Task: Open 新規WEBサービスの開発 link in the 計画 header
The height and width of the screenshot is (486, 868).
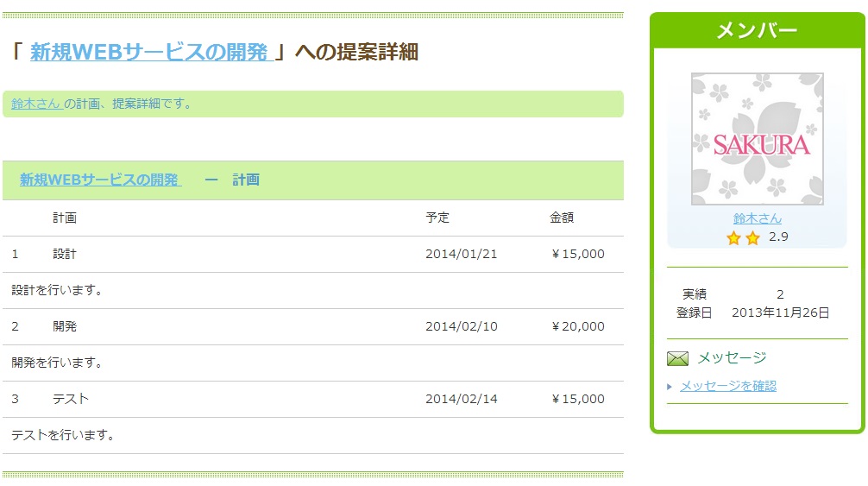Action: coord(100,180)
